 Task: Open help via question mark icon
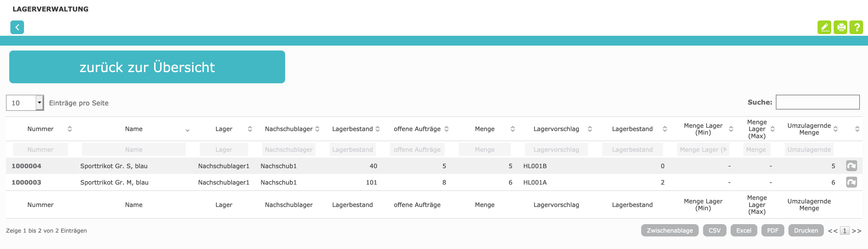[856, 27]
